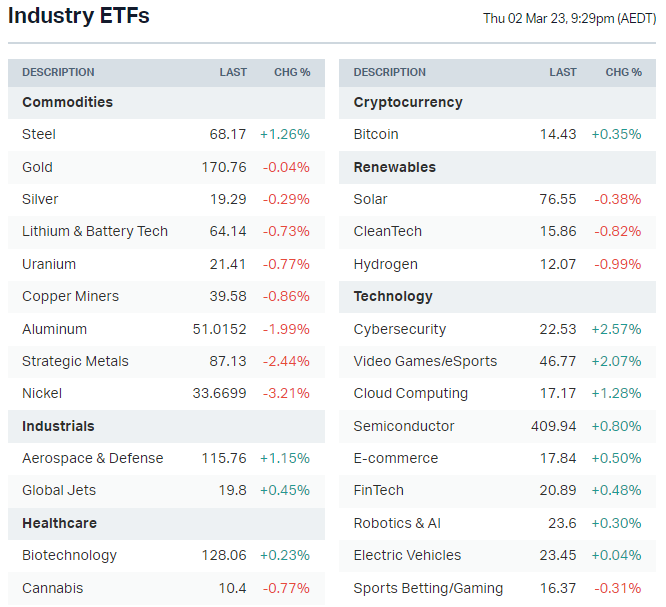Screen dimensions: 666x607
Task: Click the Lithium & Battery Tech link
Action: pyautogui.click(x=95, y=231)
